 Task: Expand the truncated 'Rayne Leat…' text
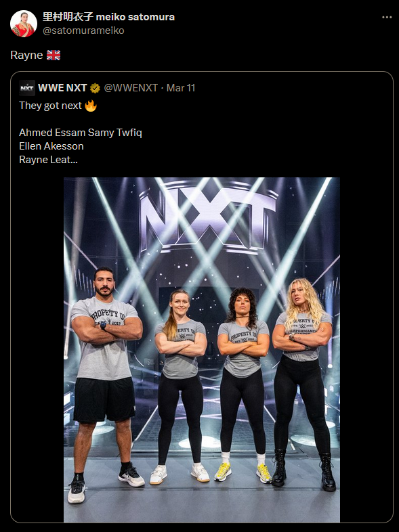(49, 160)
